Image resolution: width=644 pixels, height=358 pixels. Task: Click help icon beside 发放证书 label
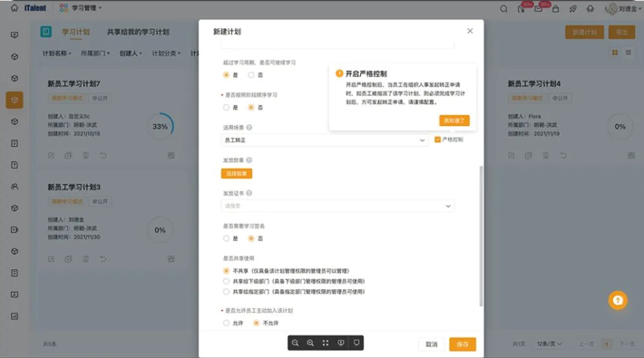249,193
